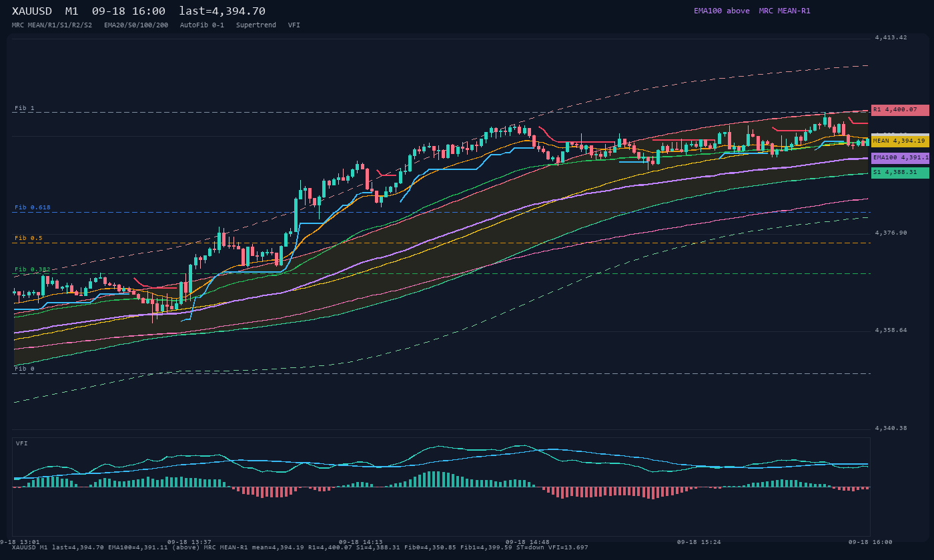Click the VFI title inside the lower panel

tap(22, 443)
